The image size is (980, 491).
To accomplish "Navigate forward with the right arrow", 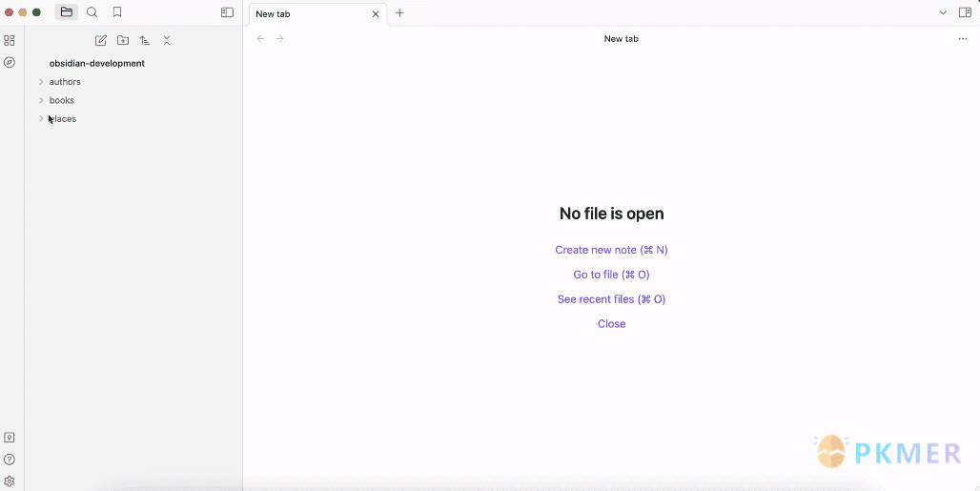I will (280, 39).
